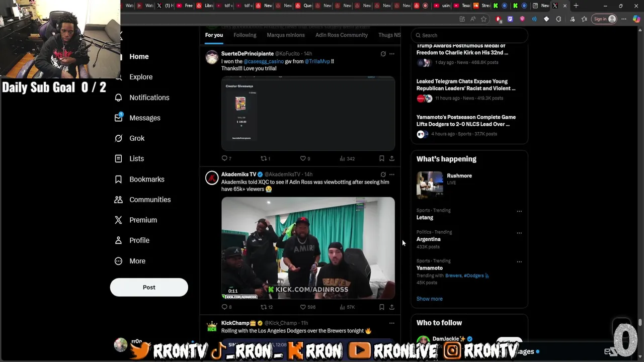
Task: Open the Rushmore live thumbnail
Action: pyautogui.click(x=430, y=185)
